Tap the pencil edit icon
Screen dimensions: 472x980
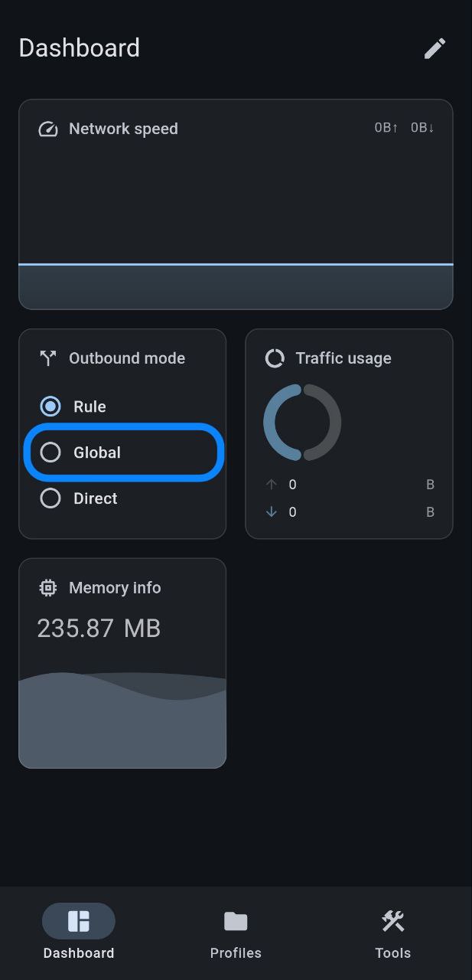click(435, 49)
